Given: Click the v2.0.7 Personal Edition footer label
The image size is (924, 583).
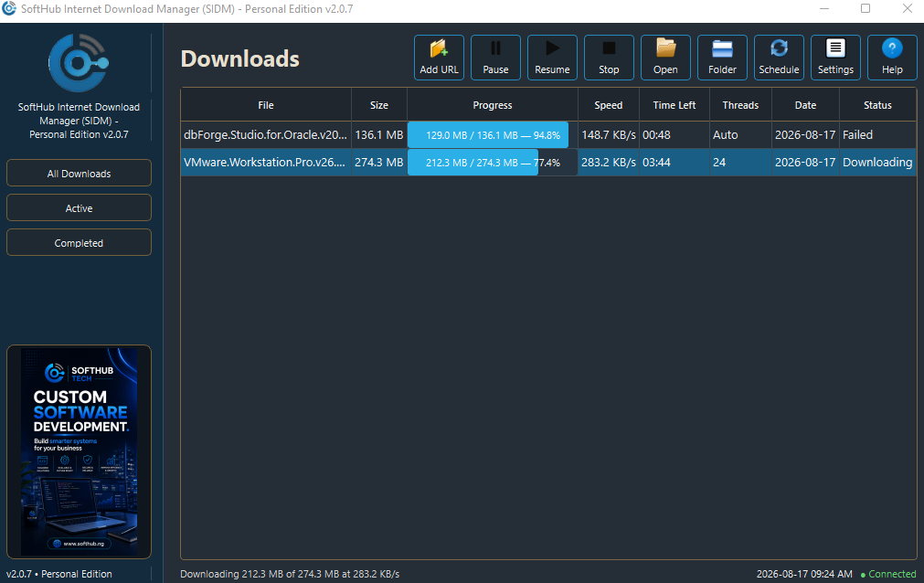Looking at the screenshot, I should point(58,574).
